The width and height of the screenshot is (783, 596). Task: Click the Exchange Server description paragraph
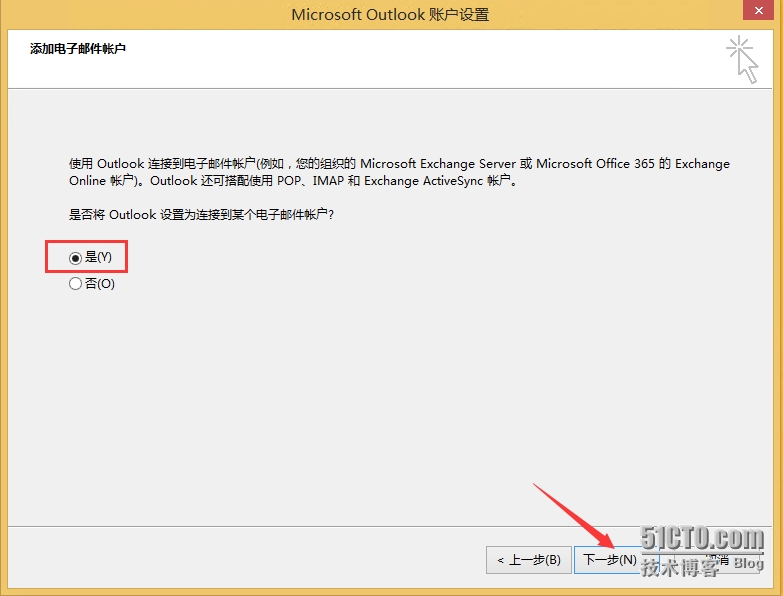click(x=399, y=172)
